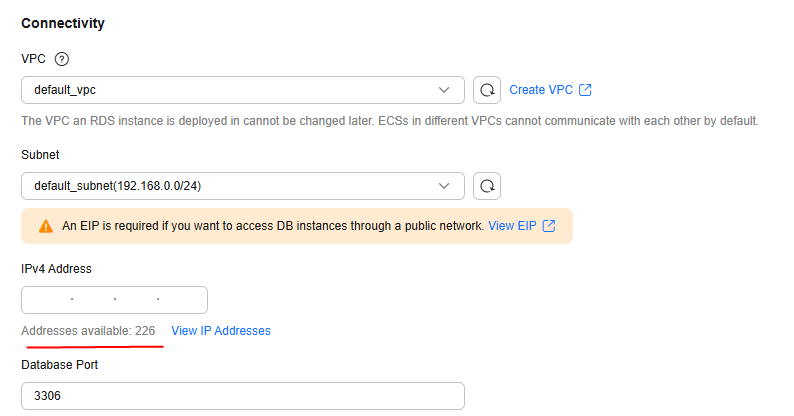
Task: Focus the first octet of IPv4 Address
Action: pos(47,300)
